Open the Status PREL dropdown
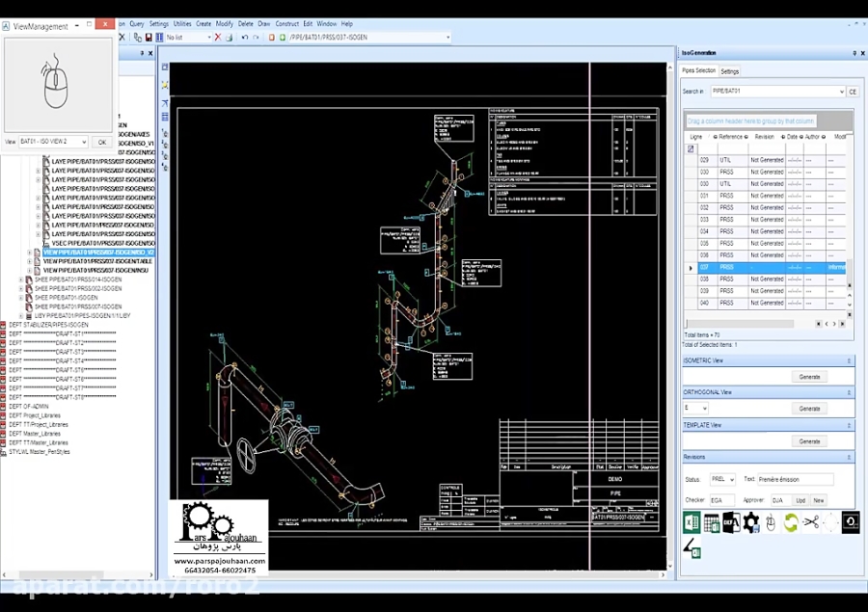The image size is (868, 612). [731, 479]
